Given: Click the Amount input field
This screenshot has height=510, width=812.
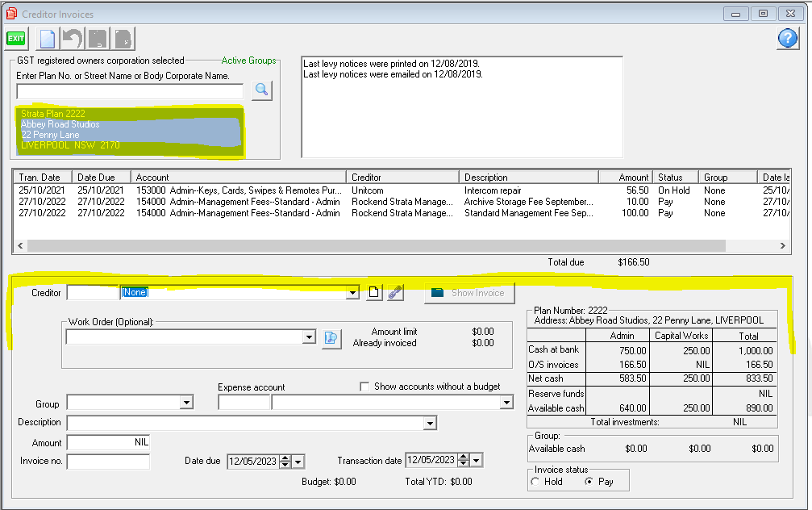Looking at the screenshot, I should [108, 443].
